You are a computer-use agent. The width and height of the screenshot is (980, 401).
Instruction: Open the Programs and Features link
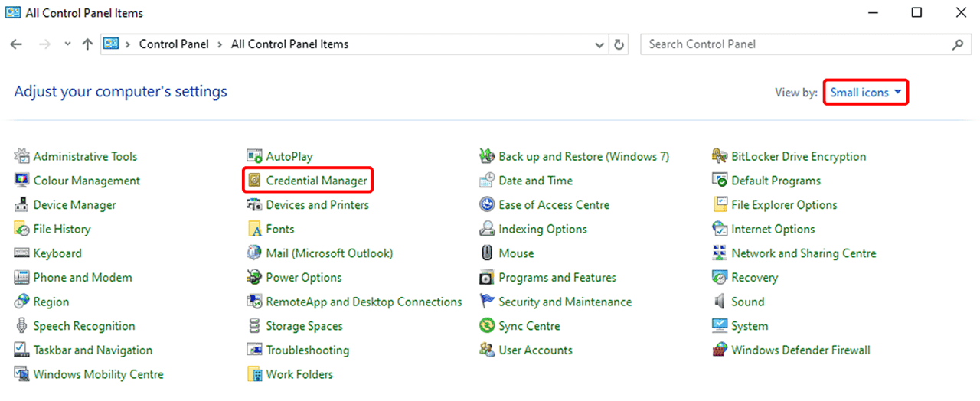[x=557, y=278]
